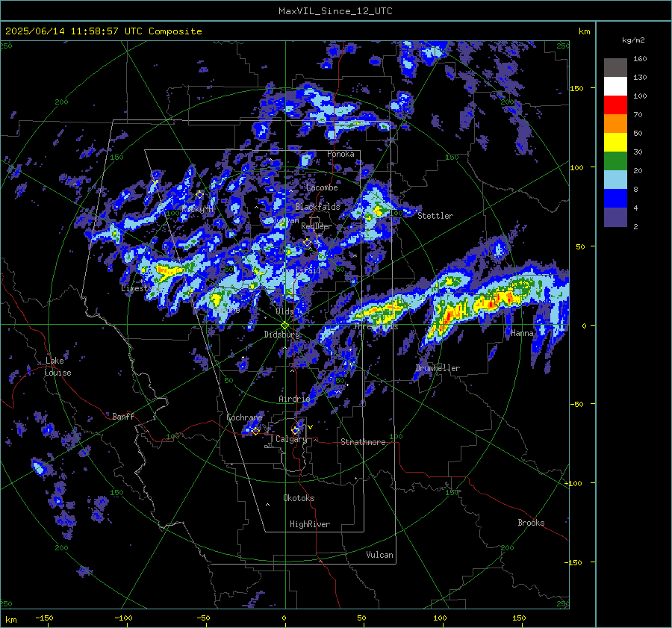This screenshot has width=672, height=628.
Task: Click the Didsbury city label
Action: (x=281, y=335)
